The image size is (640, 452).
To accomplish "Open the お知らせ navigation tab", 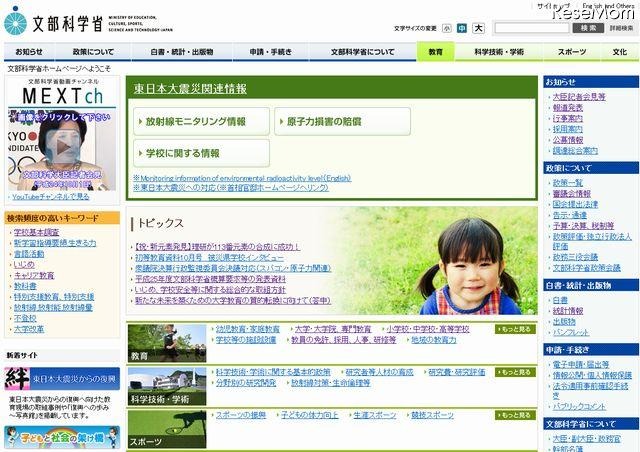I will 29,52.
